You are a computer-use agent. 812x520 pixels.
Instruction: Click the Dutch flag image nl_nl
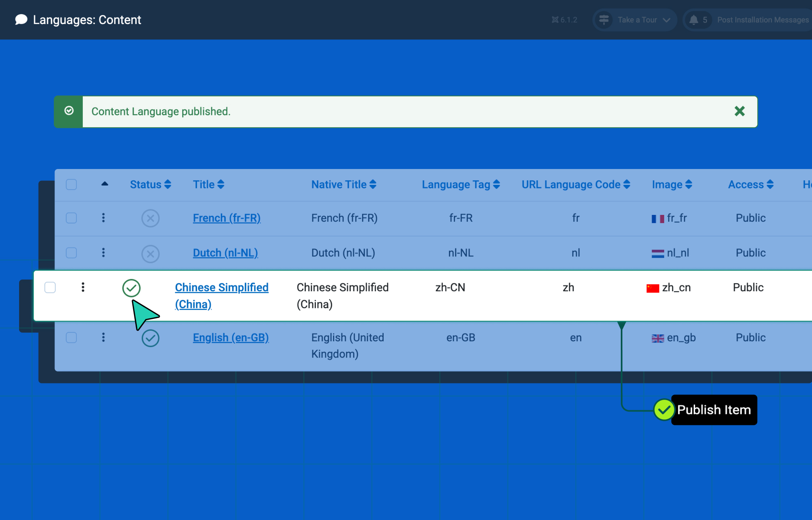pos(658,253)
